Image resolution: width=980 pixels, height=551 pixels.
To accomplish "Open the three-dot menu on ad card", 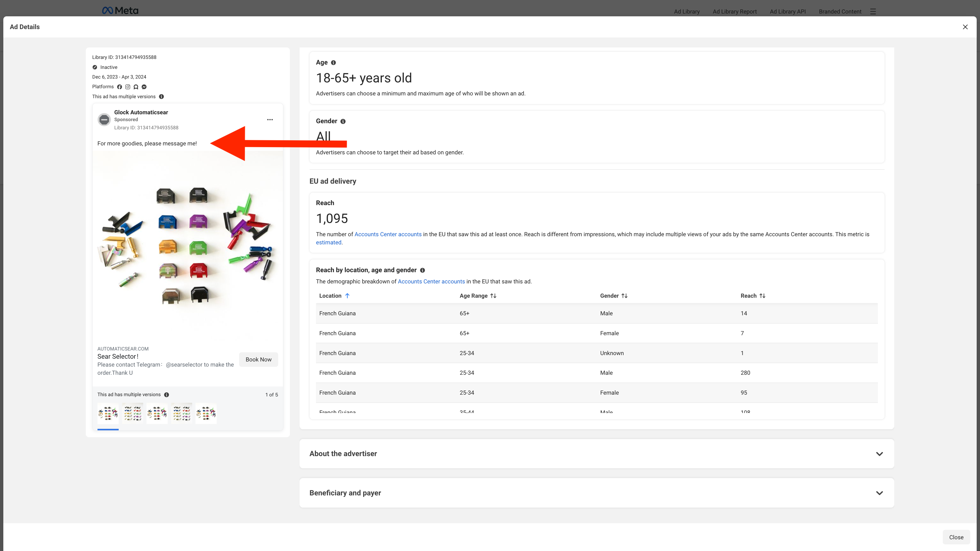I will point(270,120).
